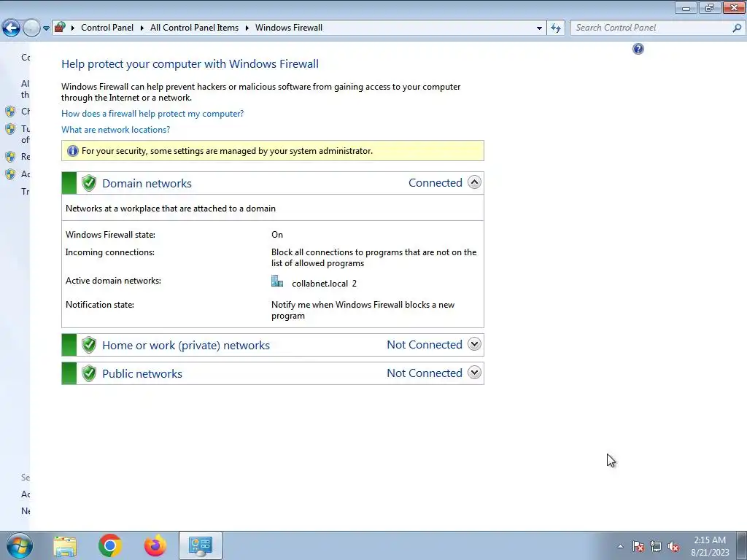Click the search magnifier icon
Screen dimensions: 747x560
737,28
